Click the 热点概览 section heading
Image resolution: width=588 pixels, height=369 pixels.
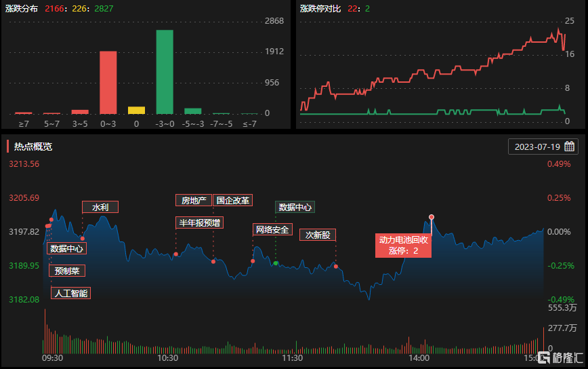[x=33, y=147]
